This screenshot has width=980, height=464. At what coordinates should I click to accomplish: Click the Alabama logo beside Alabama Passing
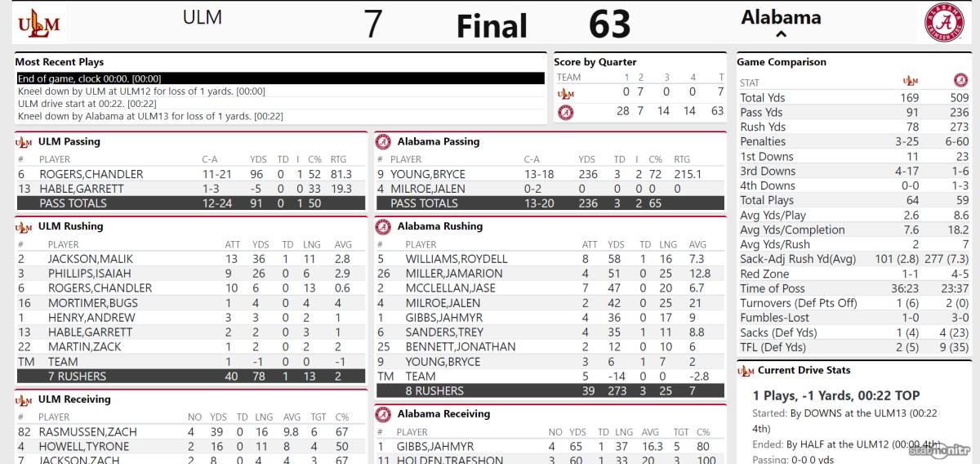382,142
